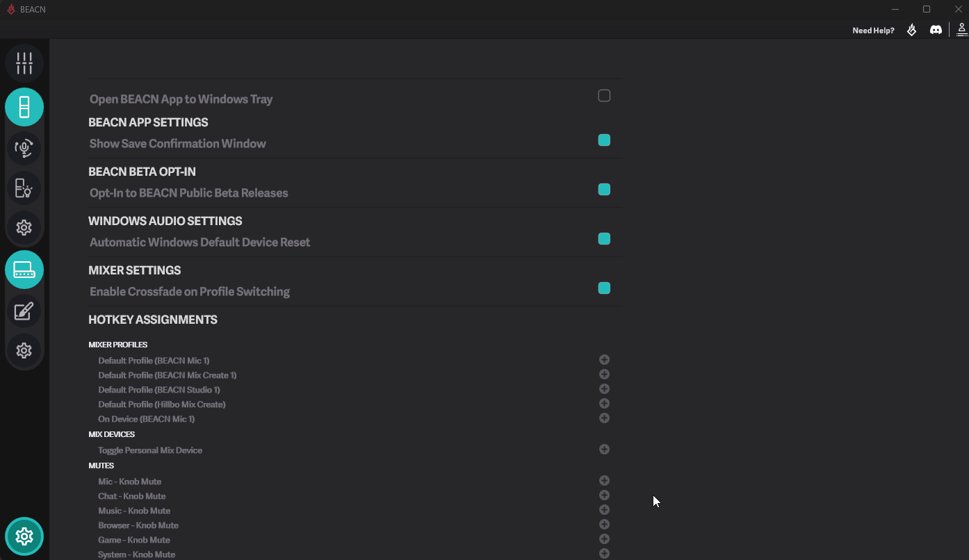The height and width of the screenshot is (560, 969).
Task: Open the microphone audio setup icon
Action: pyautogui.click(x=24, y=148)
